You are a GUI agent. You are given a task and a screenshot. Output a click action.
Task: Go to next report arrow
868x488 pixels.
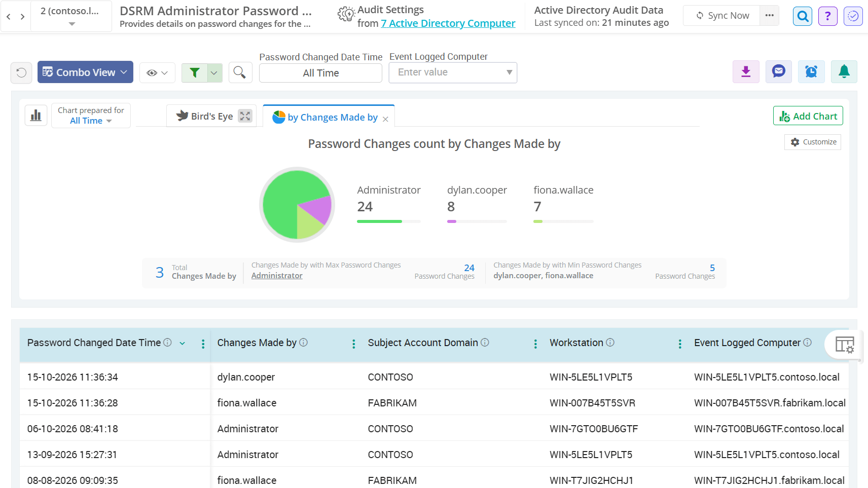pos(22,17)
